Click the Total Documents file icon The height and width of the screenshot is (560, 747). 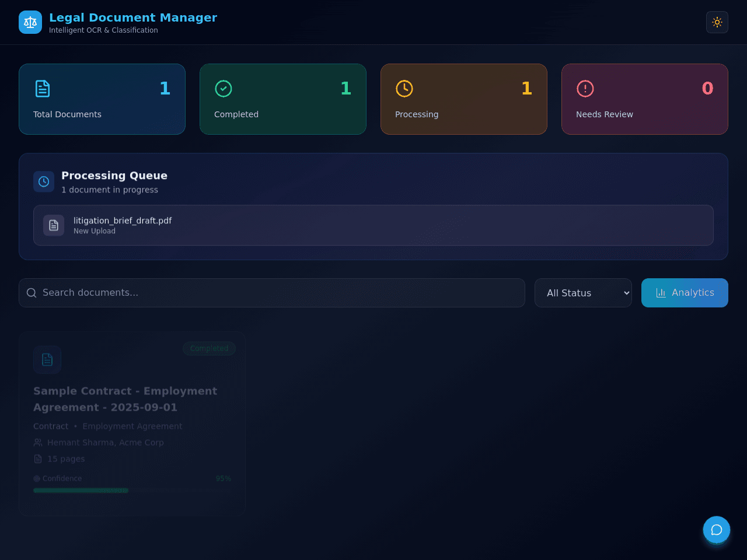[43, 89]
